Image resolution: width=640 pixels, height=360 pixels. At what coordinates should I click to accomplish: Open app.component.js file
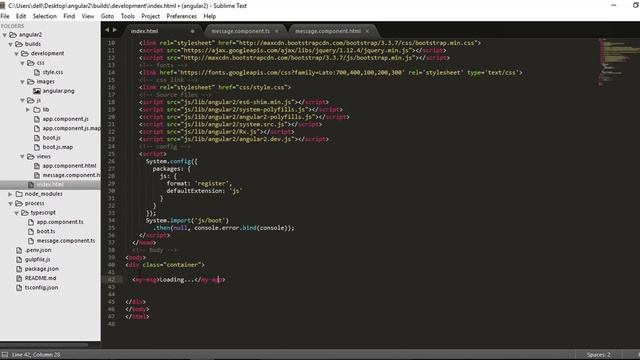click(x=65, y=119)
